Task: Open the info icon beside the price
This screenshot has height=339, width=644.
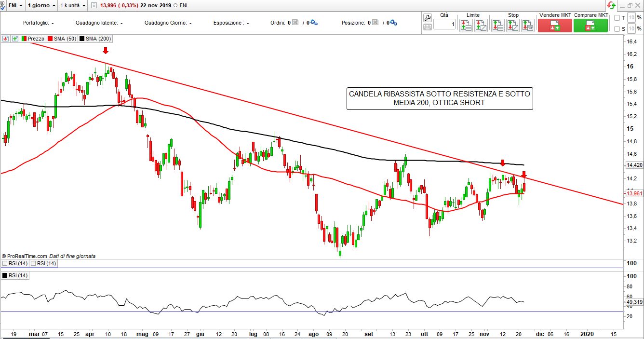Action: 94,5
